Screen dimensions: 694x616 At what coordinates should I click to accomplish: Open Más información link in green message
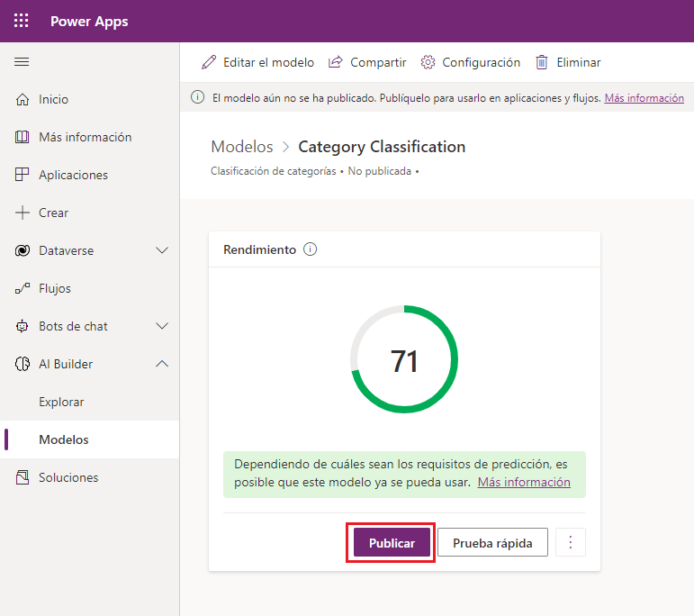click(524, 482)
